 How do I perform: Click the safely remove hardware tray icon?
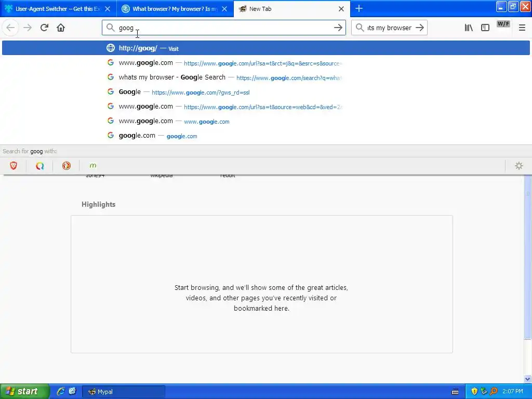pyautogui.click(x=484, y=392)
